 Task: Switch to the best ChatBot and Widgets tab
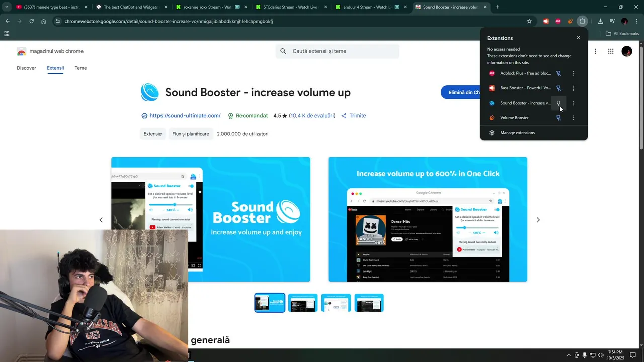click(x=131, y=7)
